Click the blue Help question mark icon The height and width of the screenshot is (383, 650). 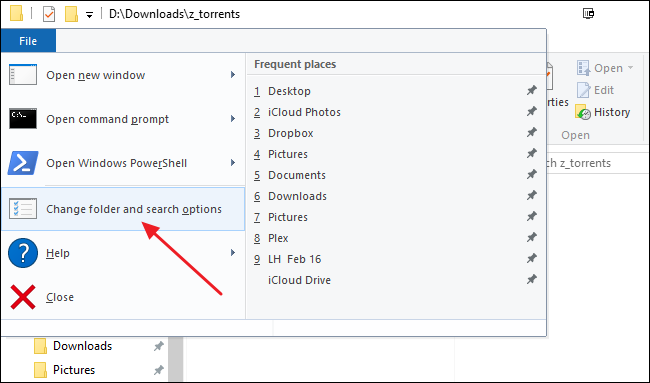tap(23, 253)
